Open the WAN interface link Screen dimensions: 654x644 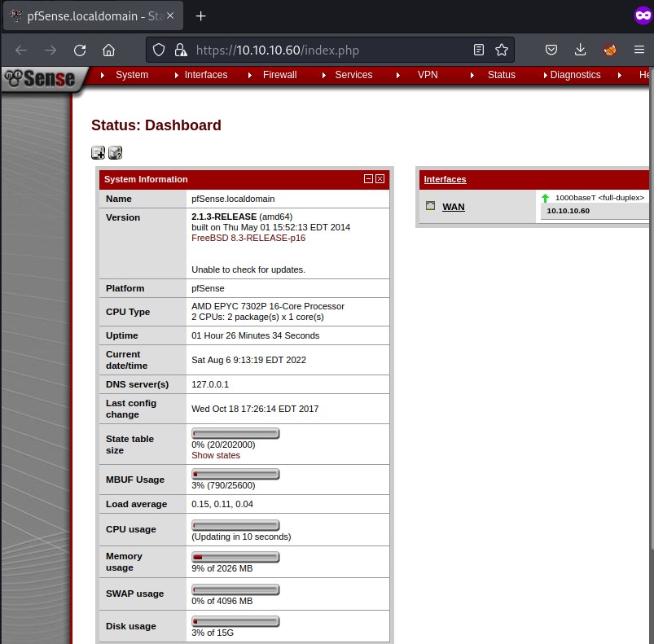pos(453,207)
